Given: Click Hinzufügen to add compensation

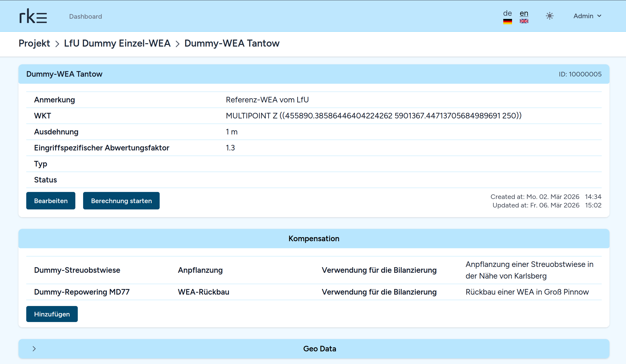Looking at the screenshot, I should point(52,314).
